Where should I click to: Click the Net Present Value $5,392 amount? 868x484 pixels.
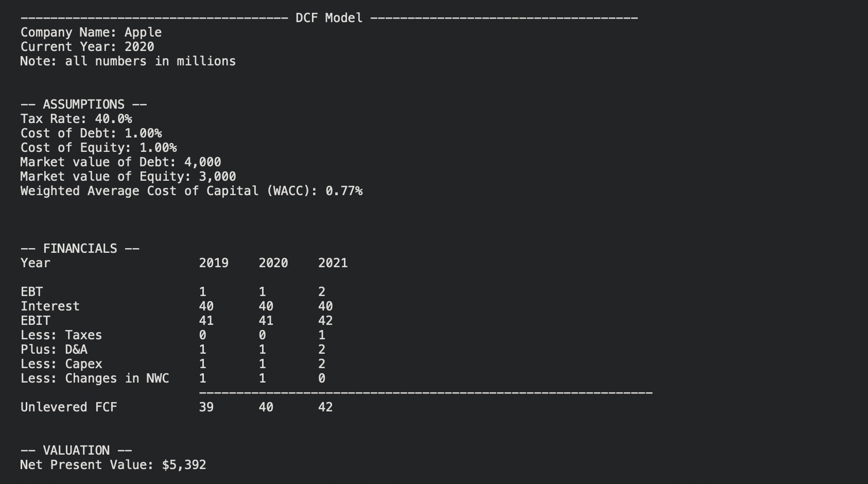[x=184, y=465]
